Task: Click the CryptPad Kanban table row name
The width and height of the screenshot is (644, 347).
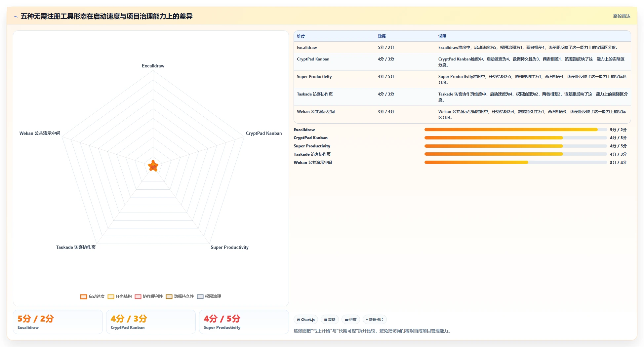Action: coord(313,59)
